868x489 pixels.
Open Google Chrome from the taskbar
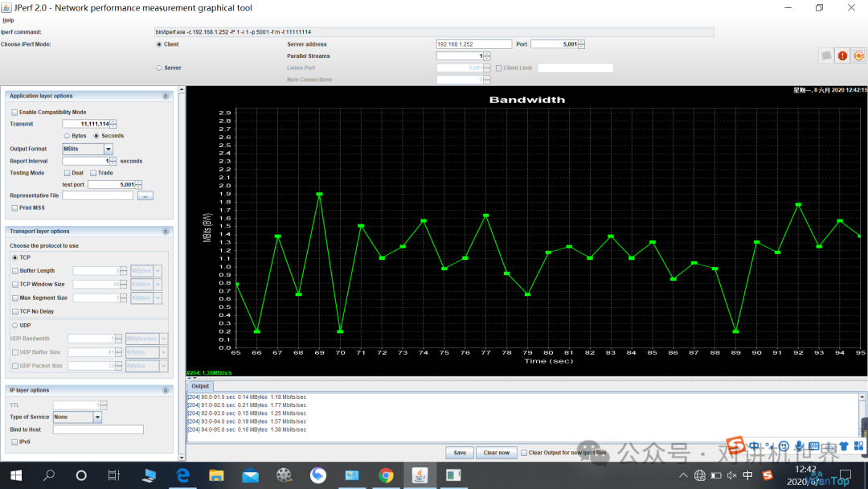pyautogui.click(x=386, y=475)
